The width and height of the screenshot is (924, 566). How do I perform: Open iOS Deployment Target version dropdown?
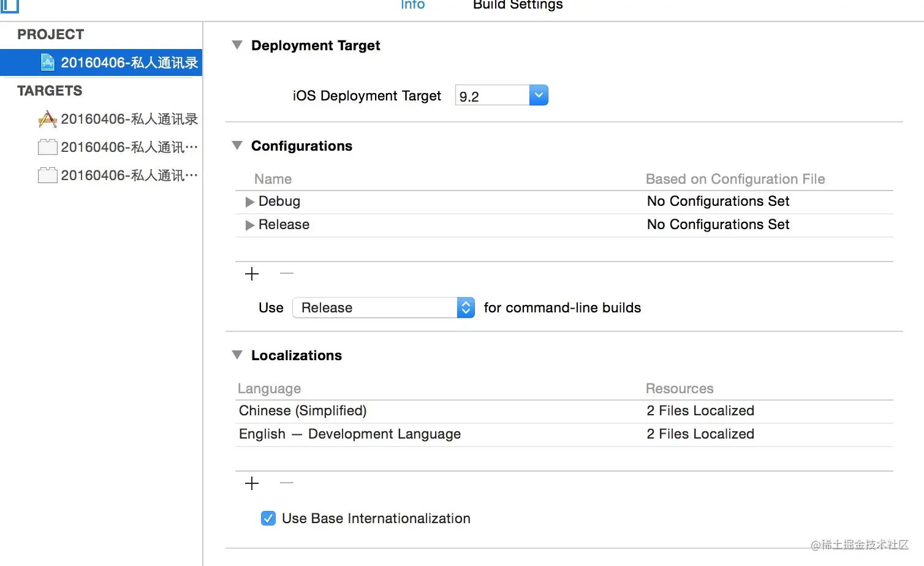click(x=538, y=96)
